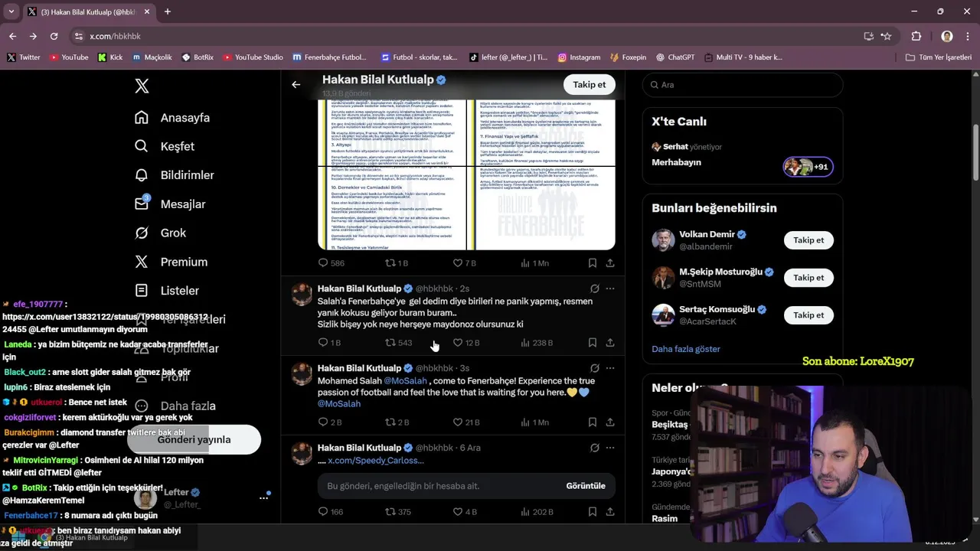Open Instagram bookmark
Screen dimensions: 980x551
579,57
